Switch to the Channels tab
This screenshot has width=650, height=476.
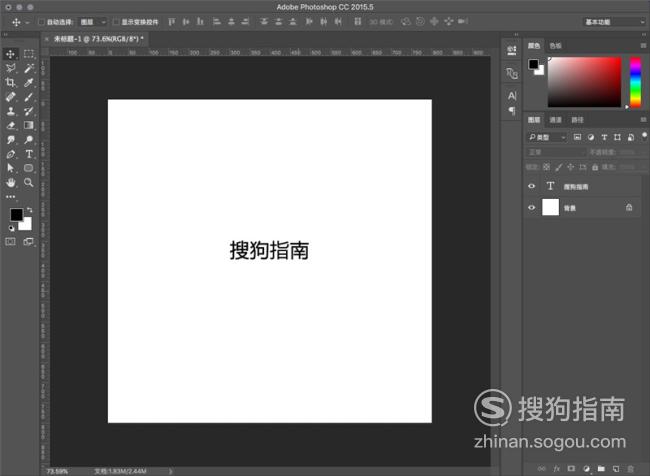click(x=555, y=120)
